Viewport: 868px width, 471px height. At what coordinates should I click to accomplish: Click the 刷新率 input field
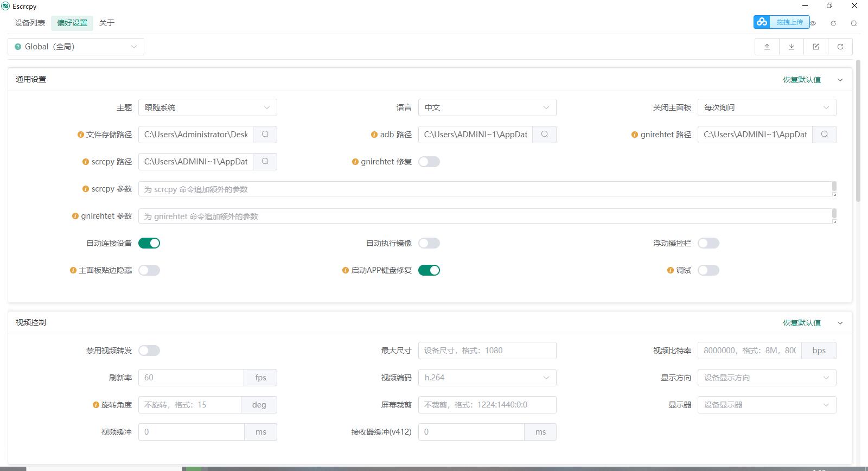pos(191,378)
